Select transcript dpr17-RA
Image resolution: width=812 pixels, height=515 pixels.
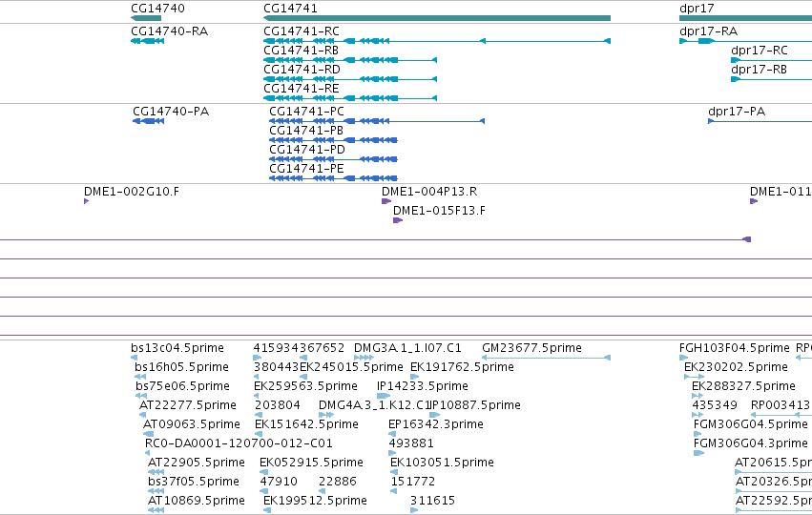point(708,31)
